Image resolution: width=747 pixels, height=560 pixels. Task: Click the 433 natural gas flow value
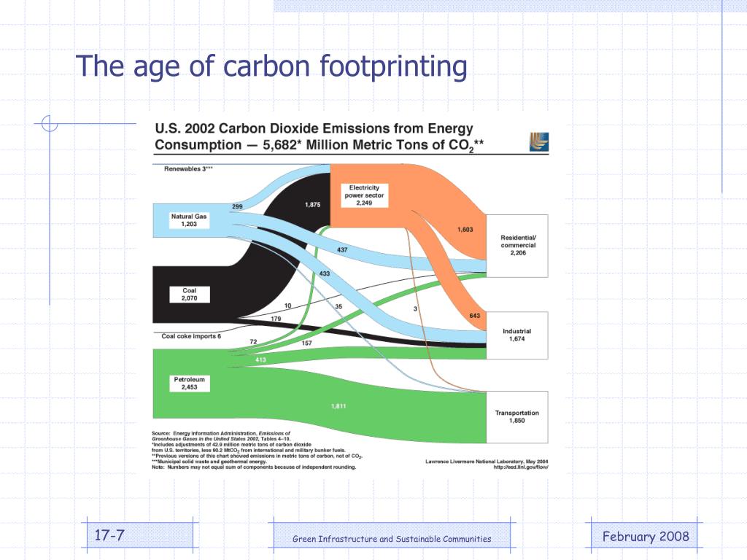325,274
